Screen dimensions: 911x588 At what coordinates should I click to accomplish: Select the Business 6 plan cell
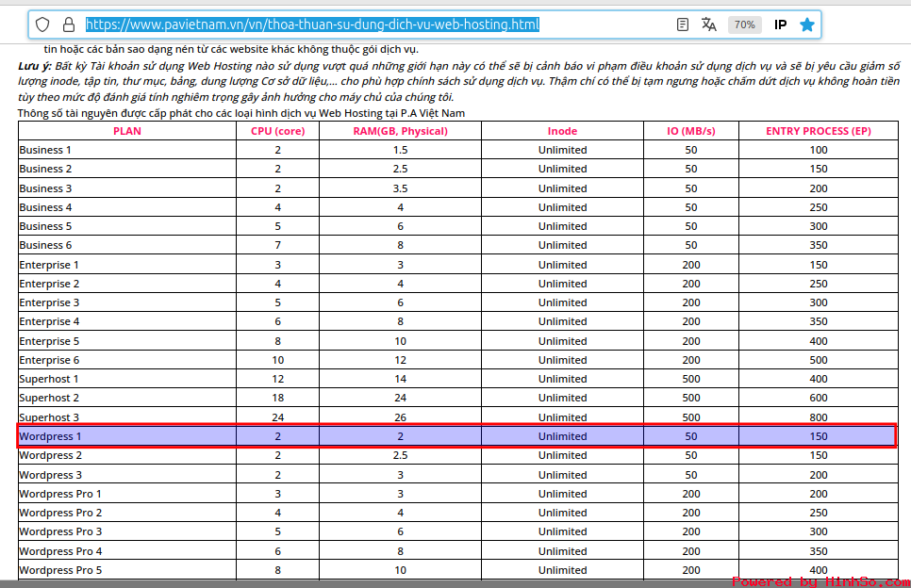click(127, 245)
